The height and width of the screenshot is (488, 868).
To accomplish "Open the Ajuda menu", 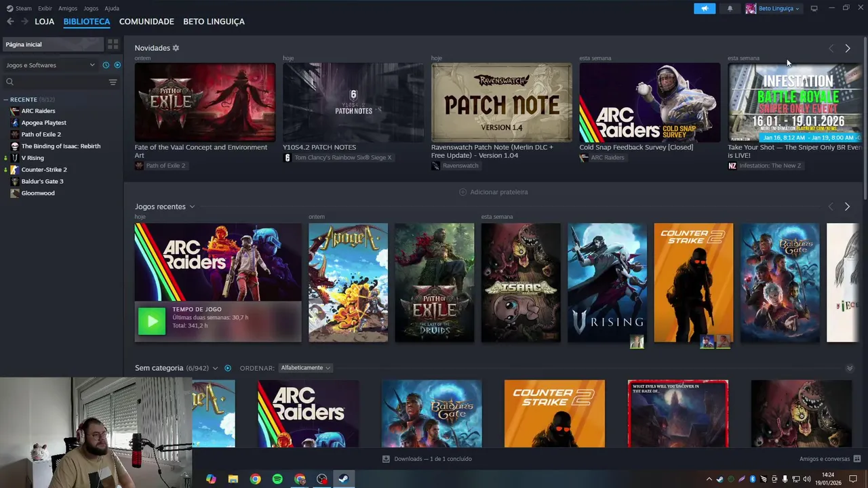I will (x=112, y=8).
